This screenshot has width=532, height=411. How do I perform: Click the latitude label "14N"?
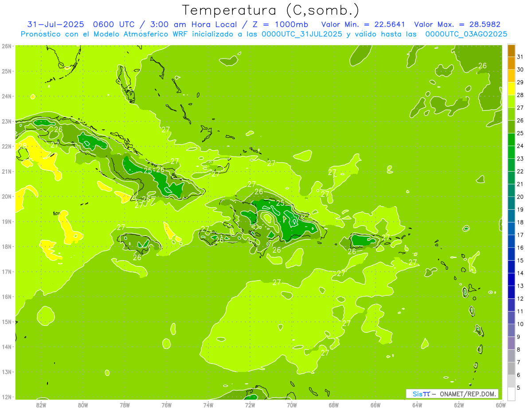pyautogui.click(x=7, y=347)
